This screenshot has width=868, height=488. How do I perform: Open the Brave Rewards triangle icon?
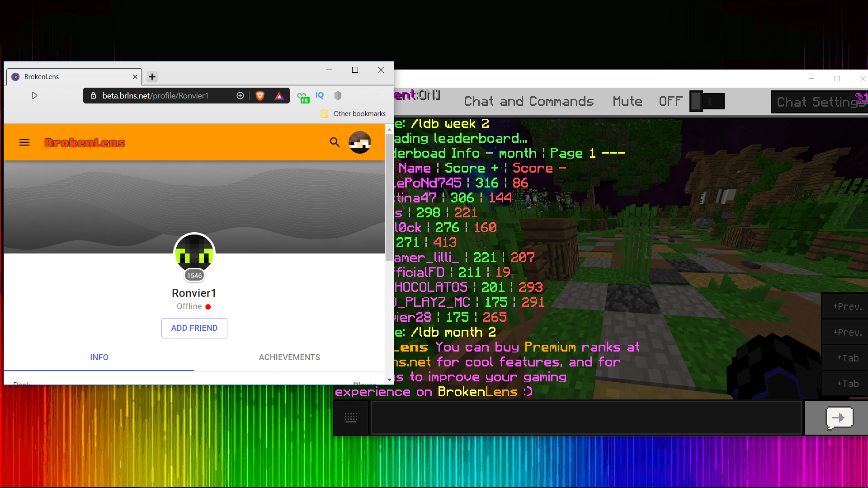point(279,96)
